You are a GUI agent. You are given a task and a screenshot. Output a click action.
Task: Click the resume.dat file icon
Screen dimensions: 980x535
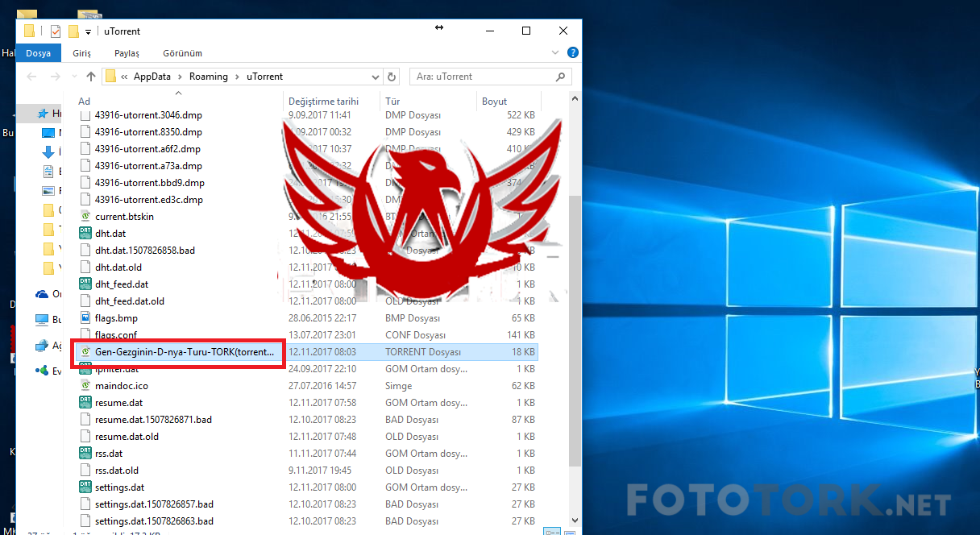pyautogui.click(x=85, y=402)
